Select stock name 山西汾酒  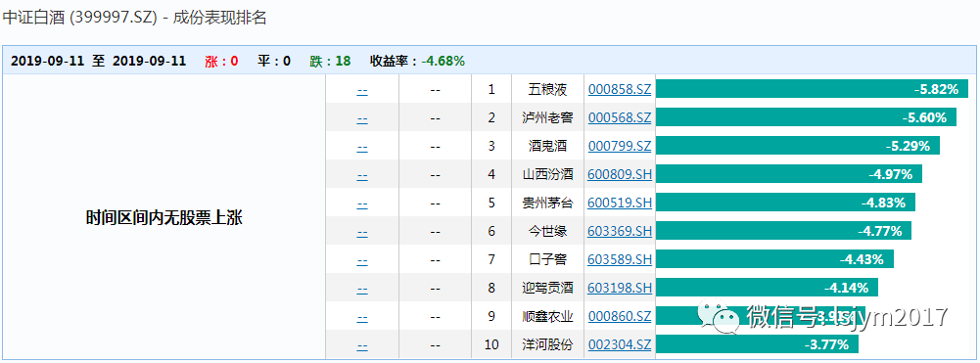tap(547, 174)
